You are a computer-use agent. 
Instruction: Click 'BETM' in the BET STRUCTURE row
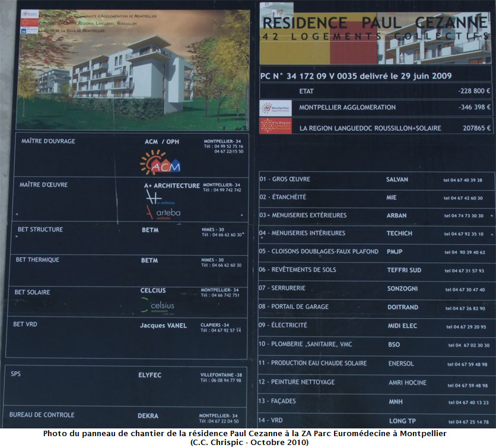[x=150, y=230]
